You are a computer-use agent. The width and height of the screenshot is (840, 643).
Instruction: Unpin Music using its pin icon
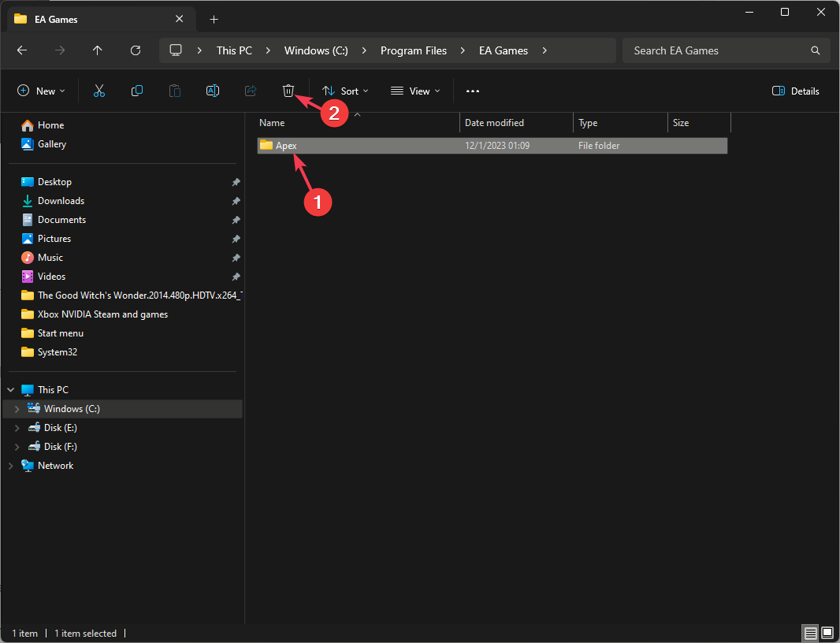(236, 258)
